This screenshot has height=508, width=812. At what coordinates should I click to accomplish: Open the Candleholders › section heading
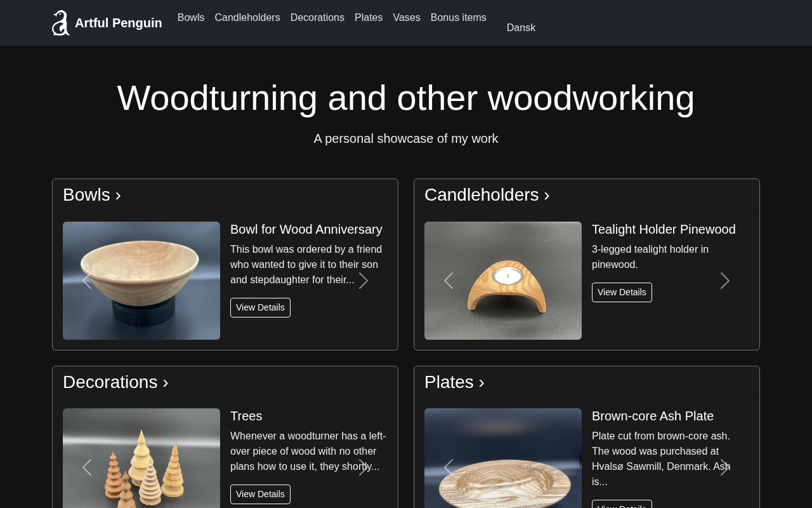click(x=487, y=195)
